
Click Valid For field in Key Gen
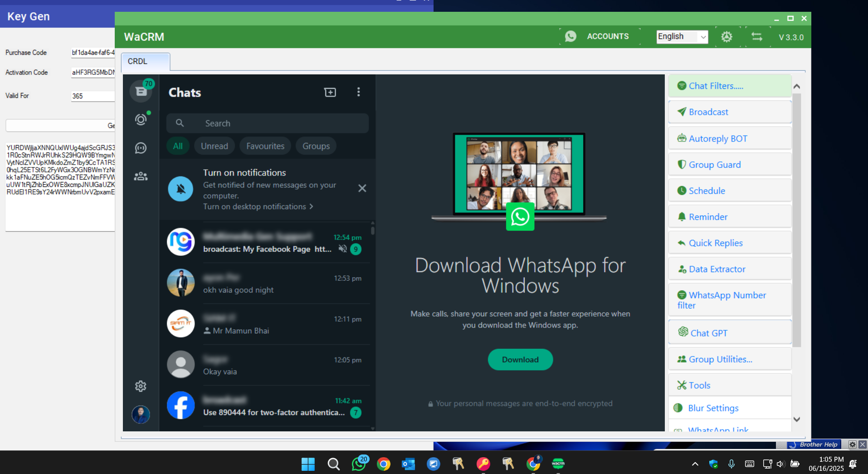pos(93,96)
